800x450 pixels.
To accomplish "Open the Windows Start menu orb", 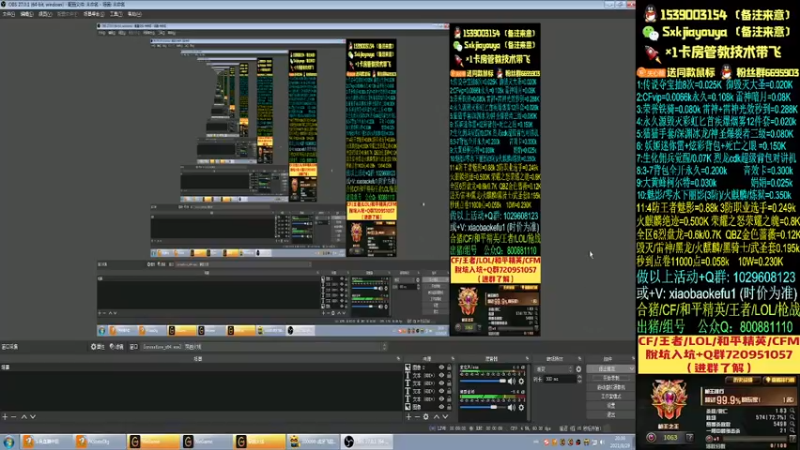I will tap(9, 442).
